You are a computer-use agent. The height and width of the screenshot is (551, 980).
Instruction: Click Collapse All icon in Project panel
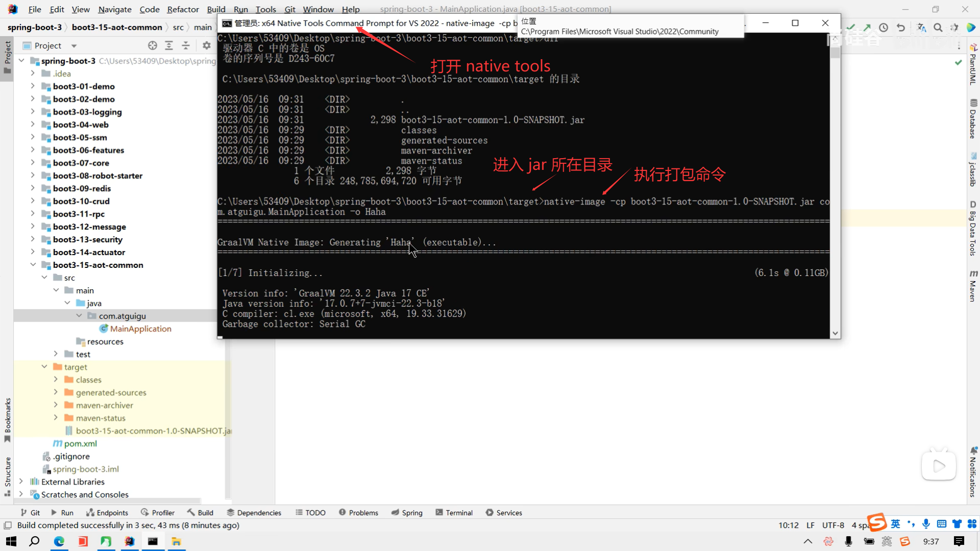(x=186, y=45)
